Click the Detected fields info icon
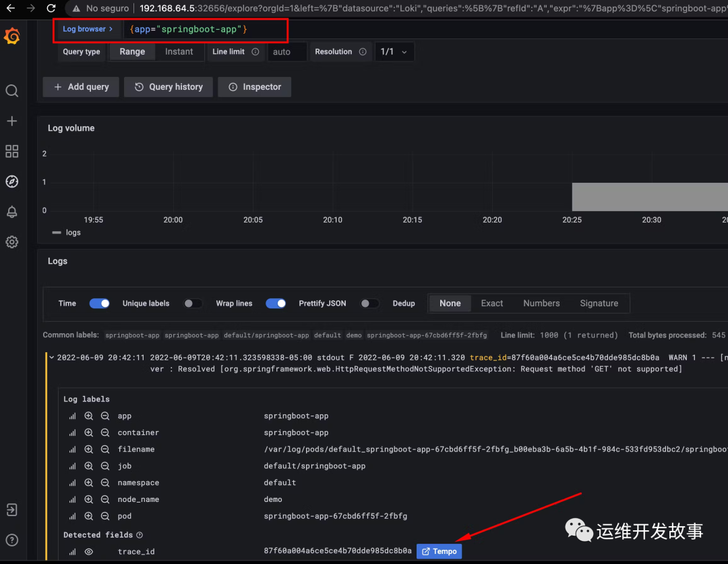 click(140, 535)
